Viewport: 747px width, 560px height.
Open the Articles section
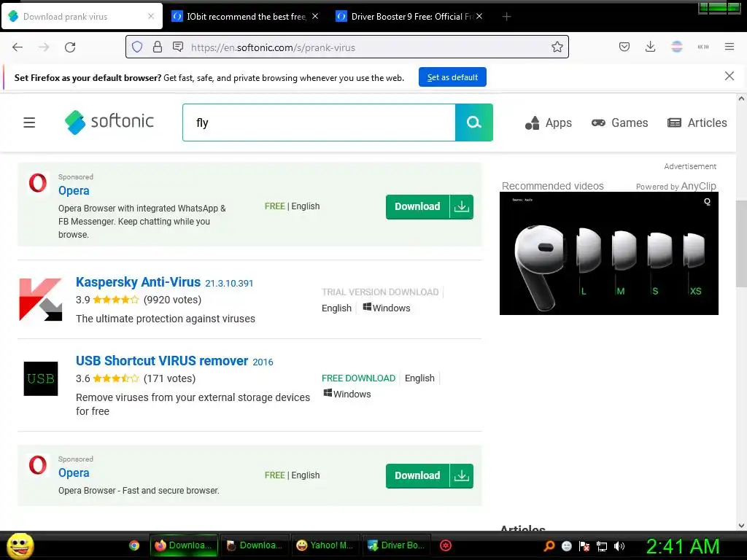pyautogui.click(x=697, y=122)
